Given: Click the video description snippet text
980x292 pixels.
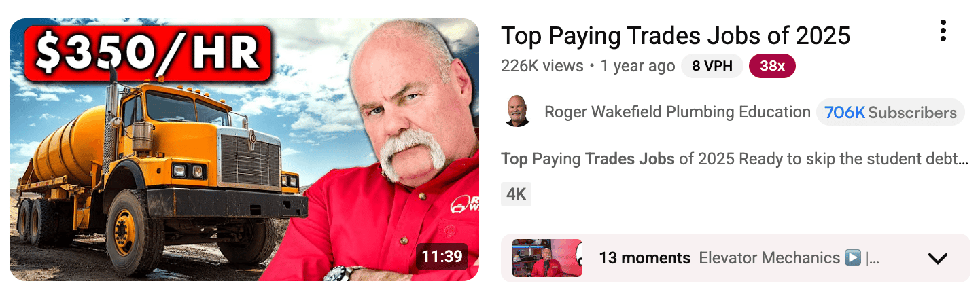Looking at the screenshot, I should (x=735, y=160).
